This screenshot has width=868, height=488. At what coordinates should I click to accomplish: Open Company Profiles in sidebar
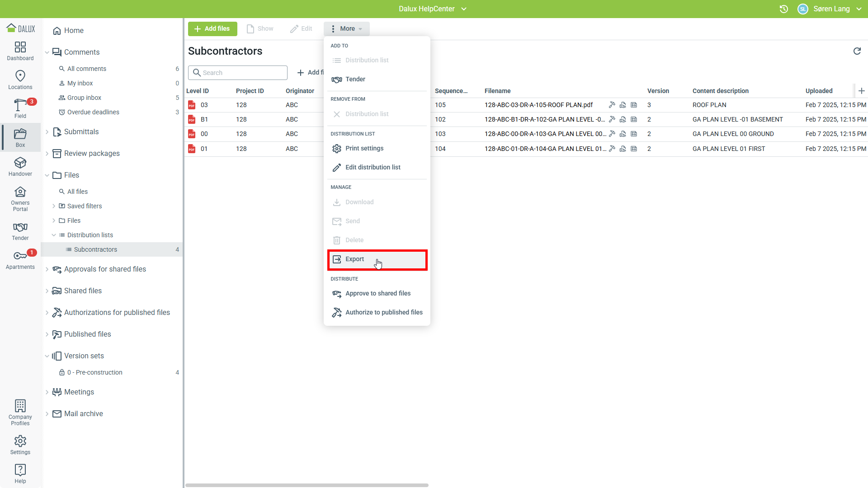point(20,412)
